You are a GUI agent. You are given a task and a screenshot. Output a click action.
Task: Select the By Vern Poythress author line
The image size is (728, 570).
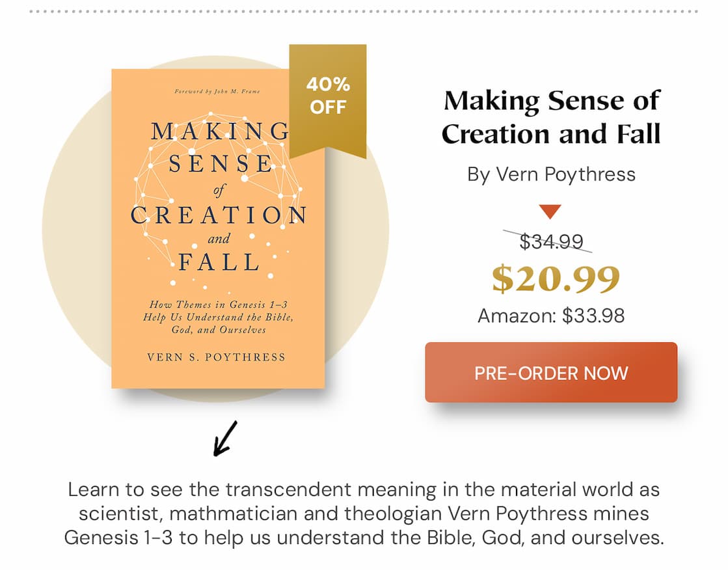pos(550,174)
